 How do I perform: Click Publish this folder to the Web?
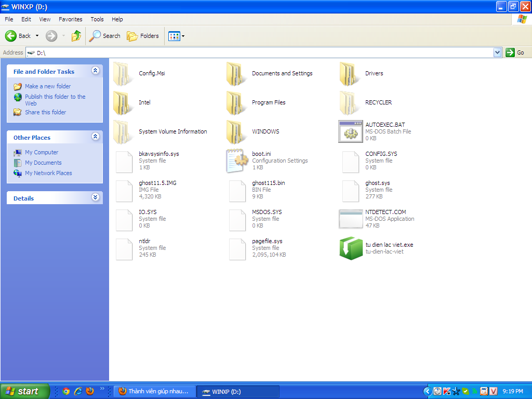tap(55, 100)
